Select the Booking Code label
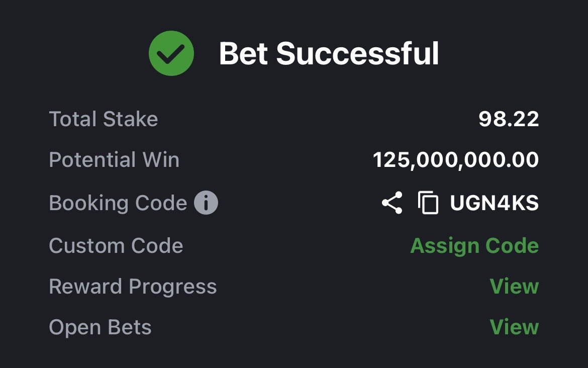588x368 pixels. 118,203
